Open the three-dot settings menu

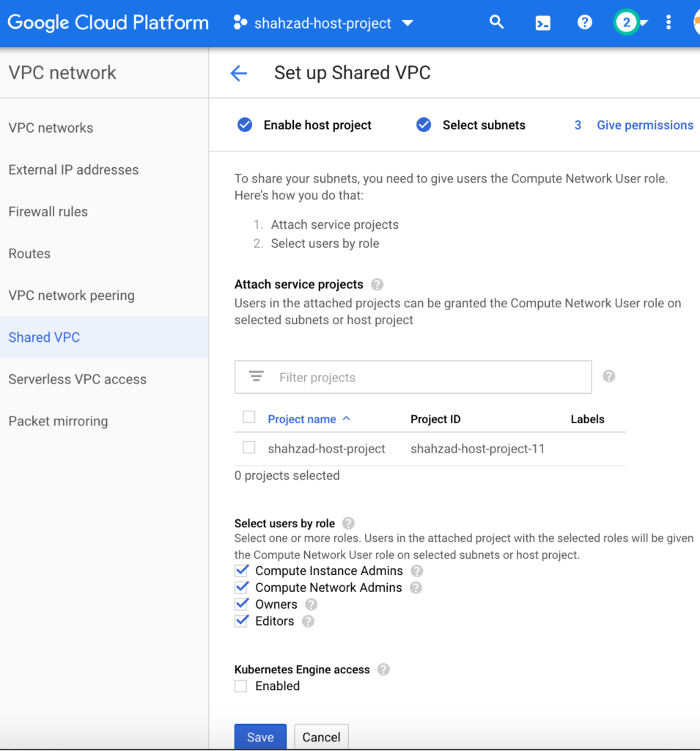point(668,23)
